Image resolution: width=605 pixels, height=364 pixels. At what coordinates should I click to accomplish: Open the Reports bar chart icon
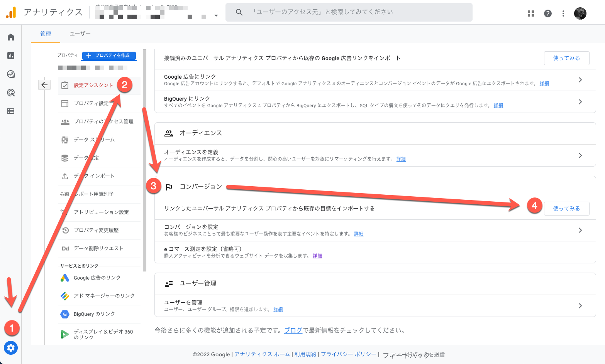tap(11, 56)
